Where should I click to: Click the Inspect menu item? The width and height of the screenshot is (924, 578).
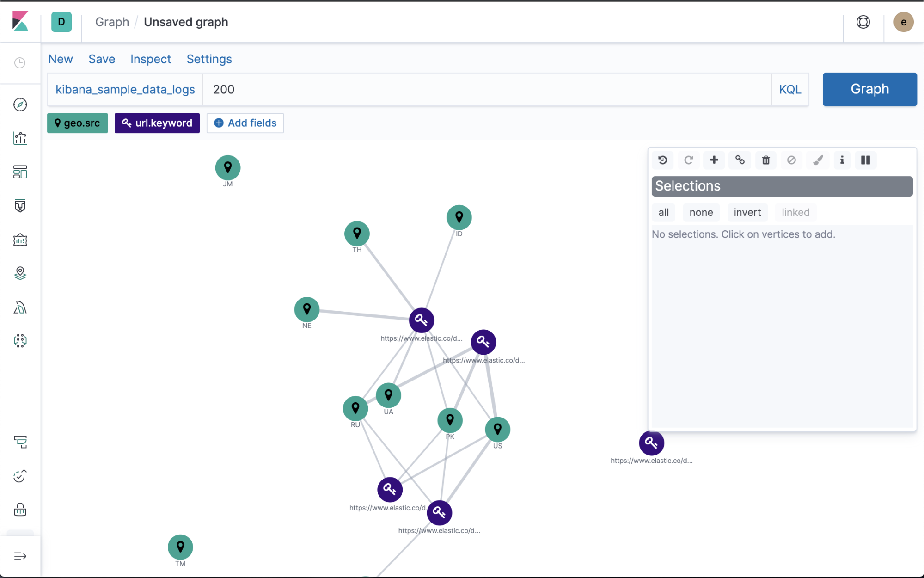[150, 59]
